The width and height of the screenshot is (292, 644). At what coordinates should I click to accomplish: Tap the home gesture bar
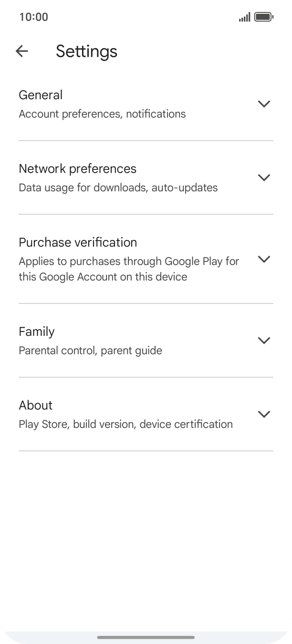pos(146,637)
